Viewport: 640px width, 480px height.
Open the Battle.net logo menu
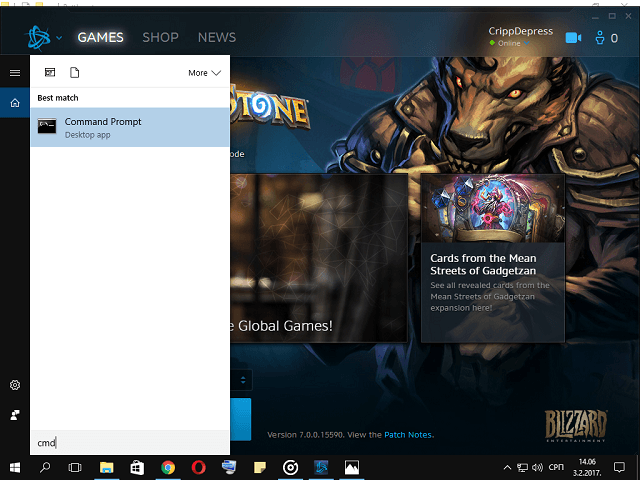[x=38, y=38]
